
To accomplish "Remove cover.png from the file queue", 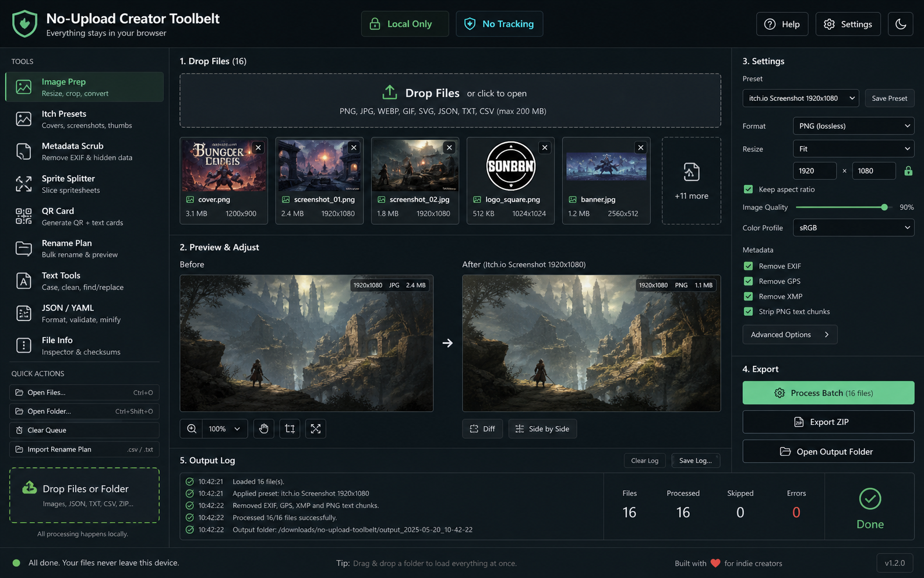I will point(258,147).
